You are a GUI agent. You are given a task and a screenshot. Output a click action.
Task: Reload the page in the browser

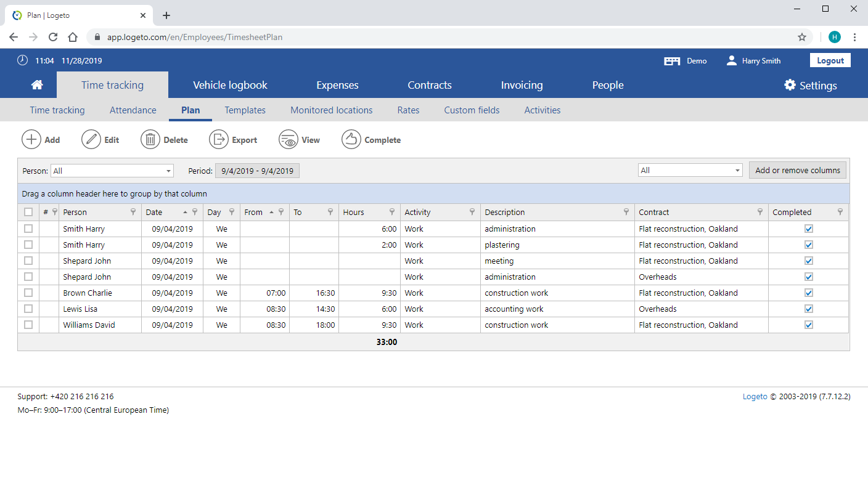point(53,37)
